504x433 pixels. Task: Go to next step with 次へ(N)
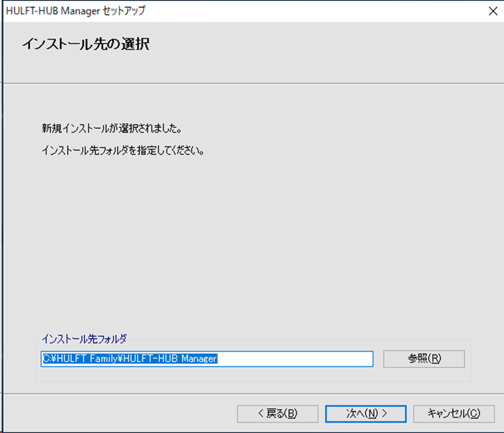[x=366, y=414]
